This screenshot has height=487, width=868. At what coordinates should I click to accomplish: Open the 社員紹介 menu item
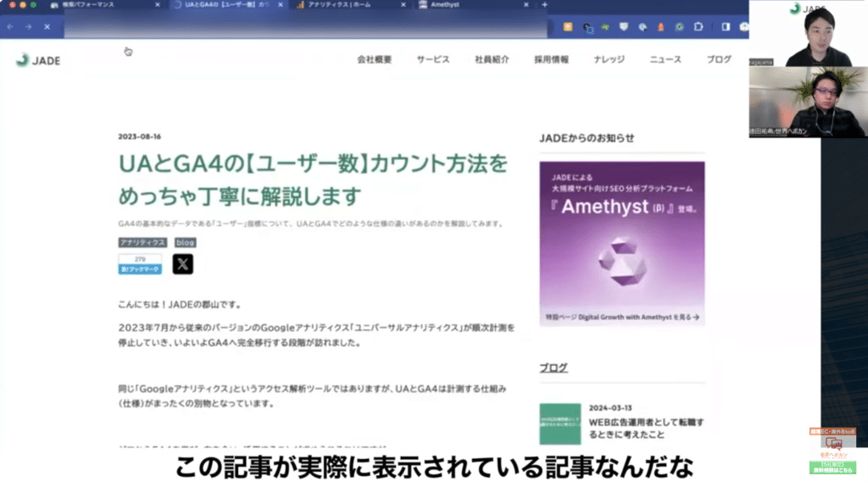click(492, 59)
